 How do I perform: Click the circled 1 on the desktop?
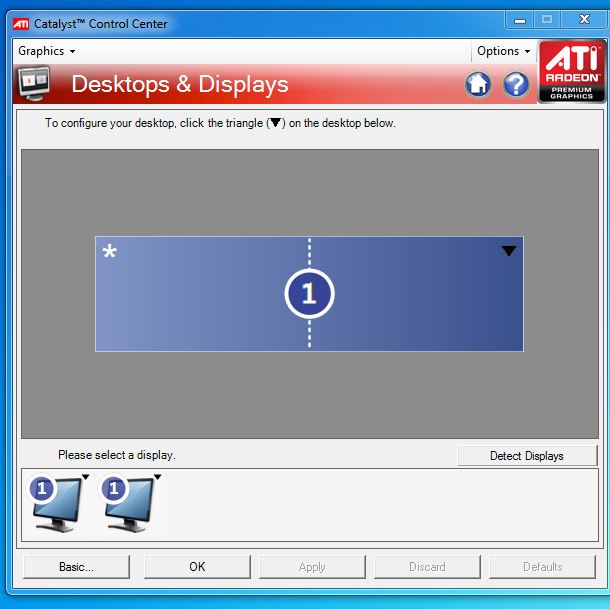click(309, 293)
